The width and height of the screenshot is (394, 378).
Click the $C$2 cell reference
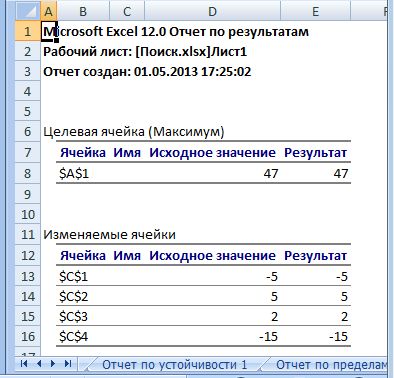click(x=74, y=297)
